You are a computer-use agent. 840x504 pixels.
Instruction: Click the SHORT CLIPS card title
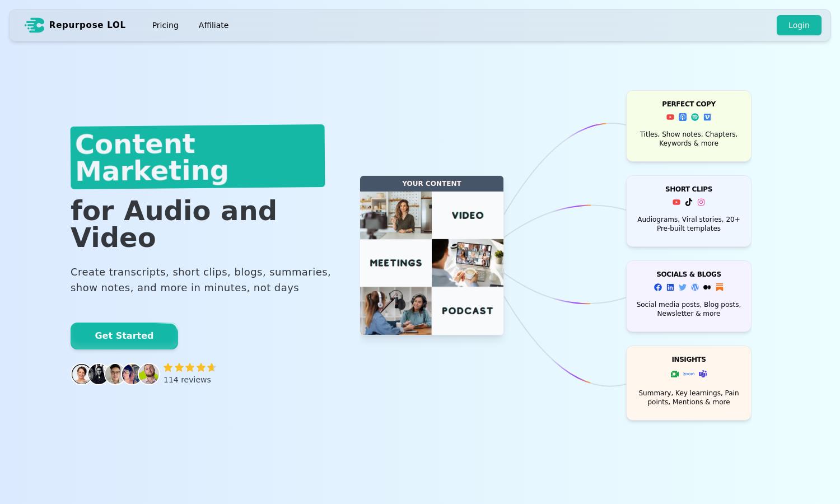click(x=689, y=189)
